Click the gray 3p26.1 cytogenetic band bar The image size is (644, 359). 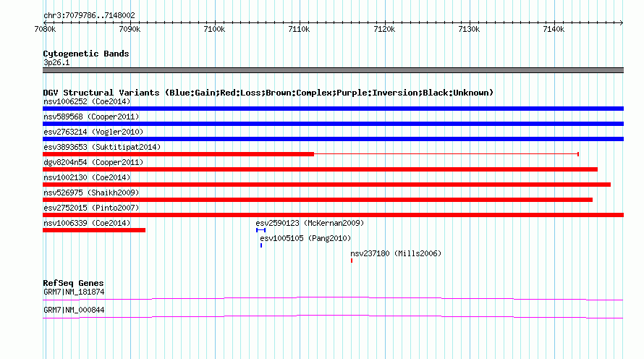[x=333, y=70]
